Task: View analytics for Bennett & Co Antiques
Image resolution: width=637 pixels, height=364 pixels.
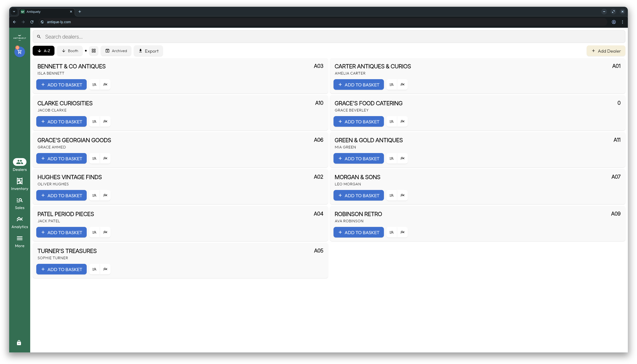Action: pyautogui.click(x=105, y=84)
